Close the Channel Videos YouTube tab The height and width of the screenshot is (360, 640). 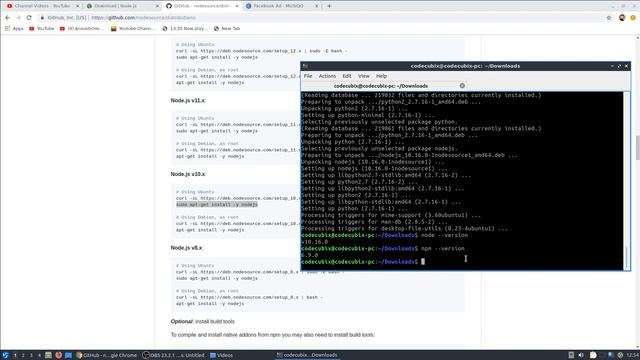(78, 6)
